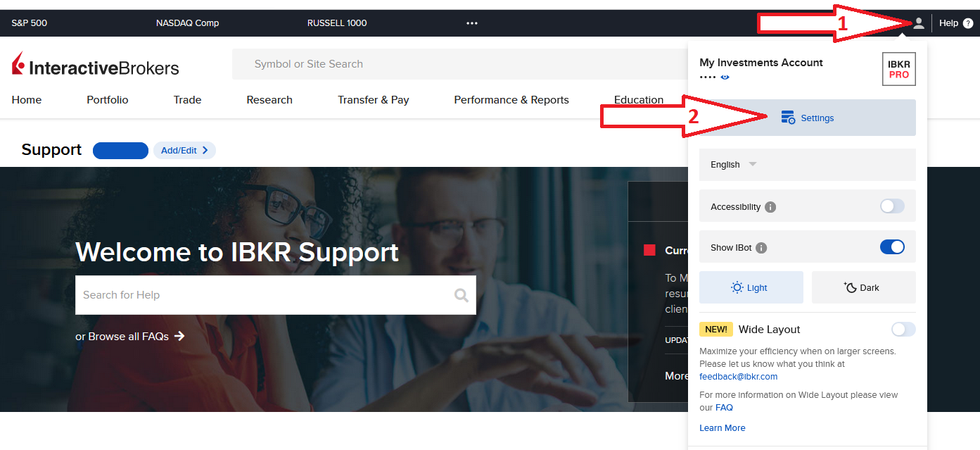Toggle the Accessibility switch
This screenshot has width=980, height=450.
[892, 206]
